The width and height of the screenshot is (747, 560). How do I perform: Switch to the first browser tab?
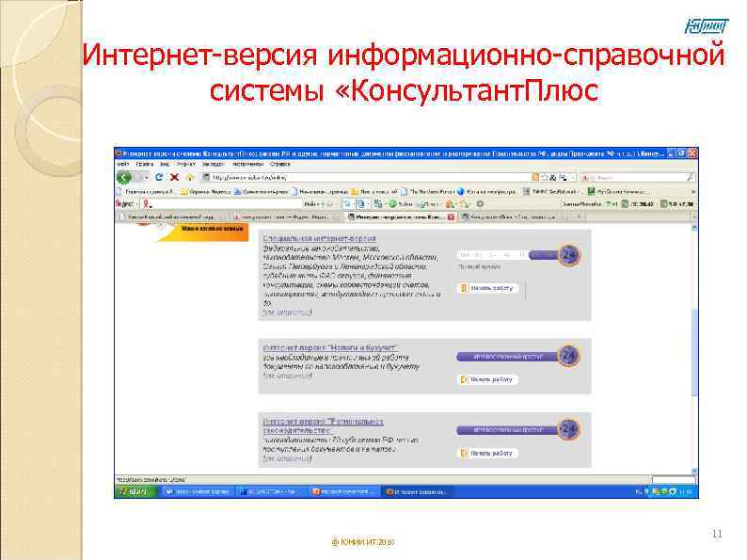[171, 216]
